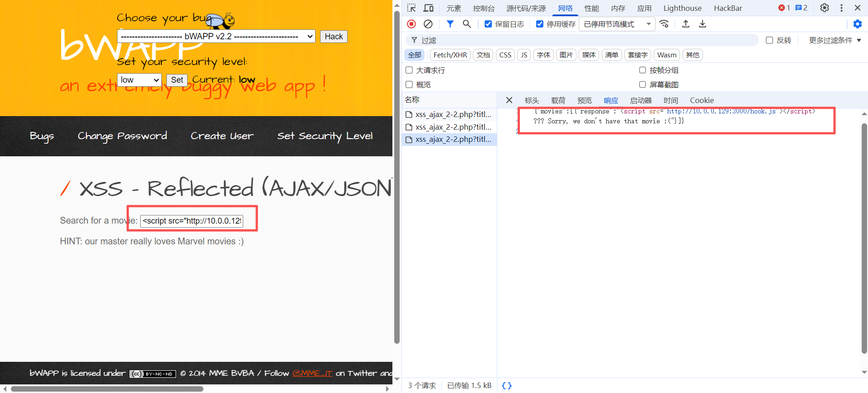Open the security level dropdown
The height and width of the screenshot is (393, 868).
click(x=139, y=80)
